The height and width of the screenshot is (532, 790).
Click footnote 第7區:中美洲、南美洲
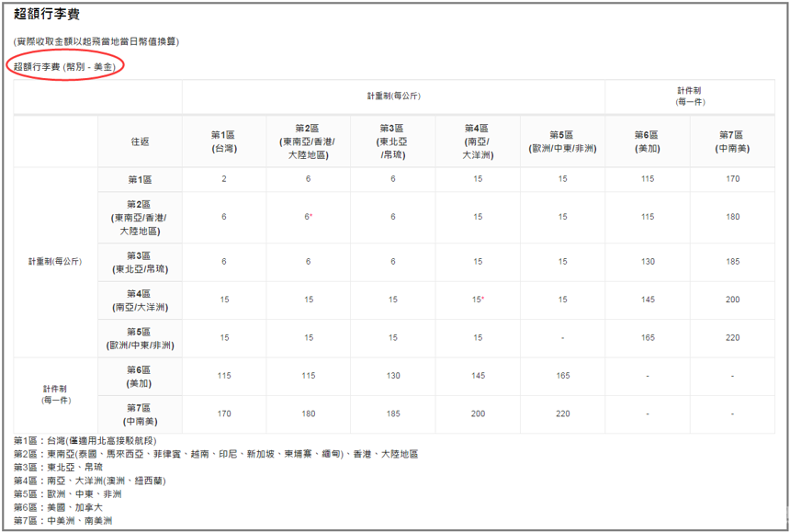pos(63,520)
